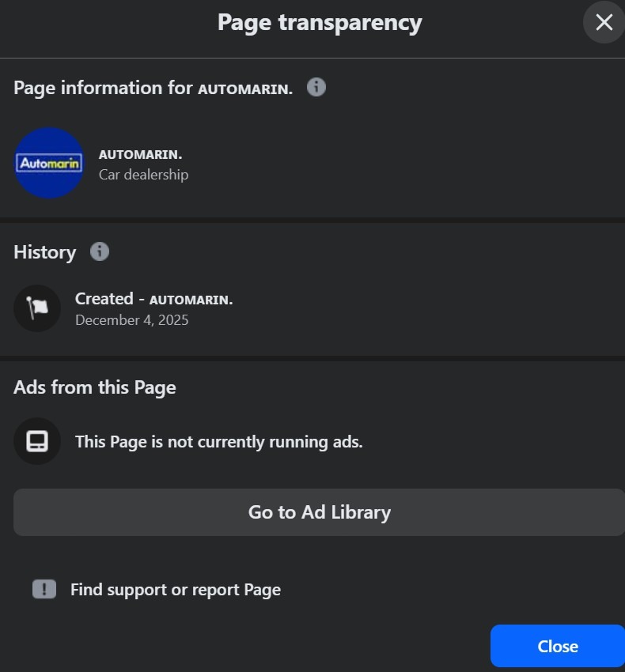Select Find support or report Page
The width and height of the screenshot is (625, 672).
click(x=175, y=590)
